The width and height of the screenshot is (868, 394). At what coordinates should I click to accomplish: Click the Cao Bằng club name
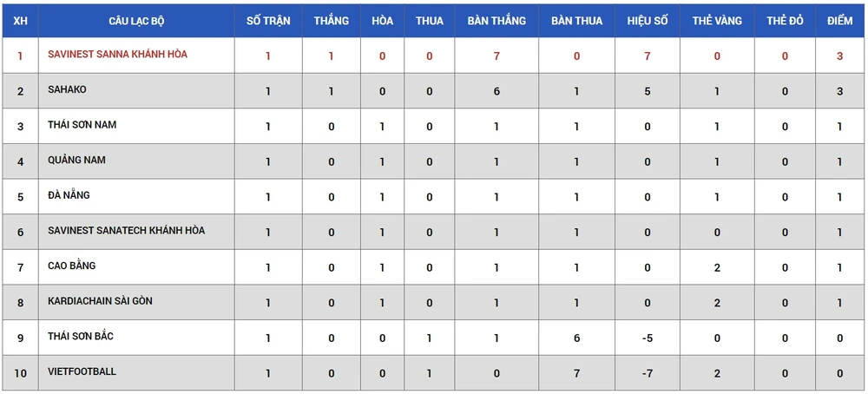[x=71, y=266]
